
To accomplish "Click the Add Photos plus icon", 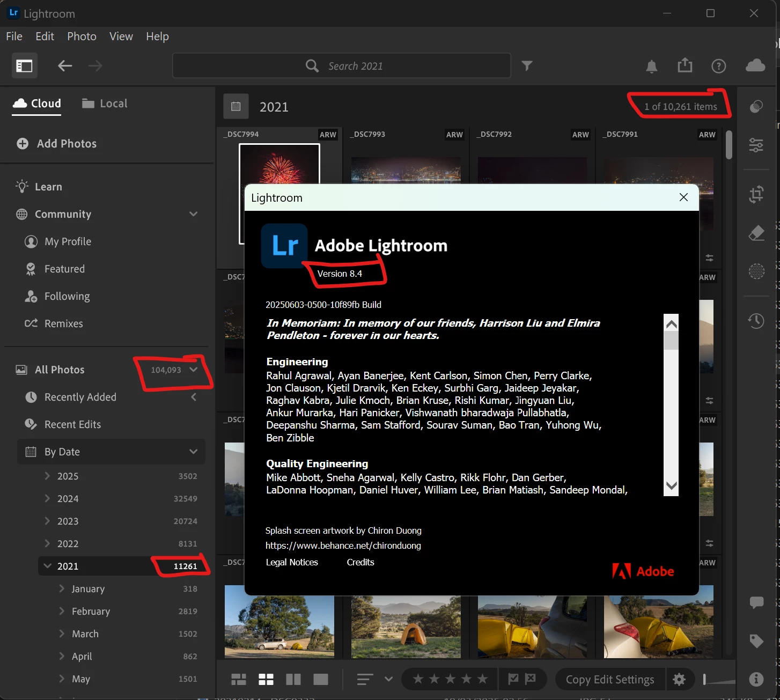I will click(x=23, y=144).
